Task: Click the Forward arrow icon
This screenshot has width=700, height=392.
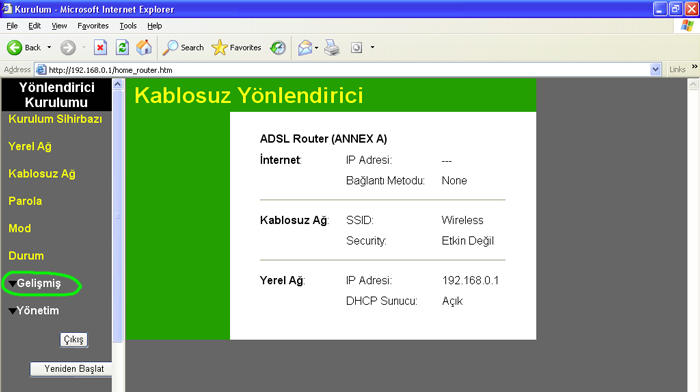Action: (x=68, y=47)
